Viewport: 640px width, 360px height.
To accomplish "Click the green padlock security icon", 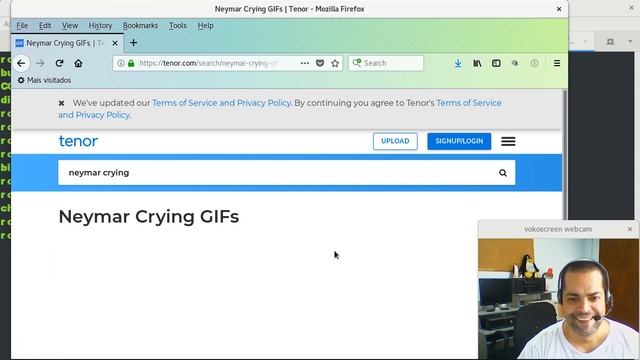I will point(131,63).
